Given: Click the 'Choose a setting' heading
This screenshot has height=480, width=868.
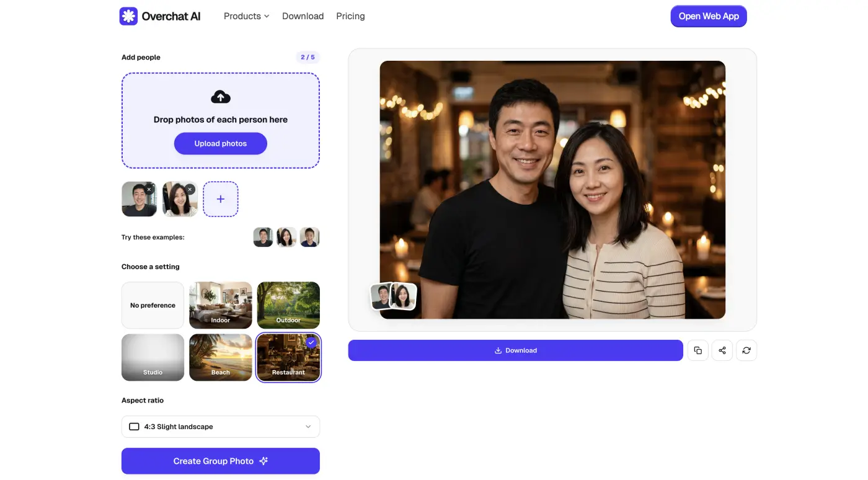Looking at the screenshot, I should [x=151, y=267].
